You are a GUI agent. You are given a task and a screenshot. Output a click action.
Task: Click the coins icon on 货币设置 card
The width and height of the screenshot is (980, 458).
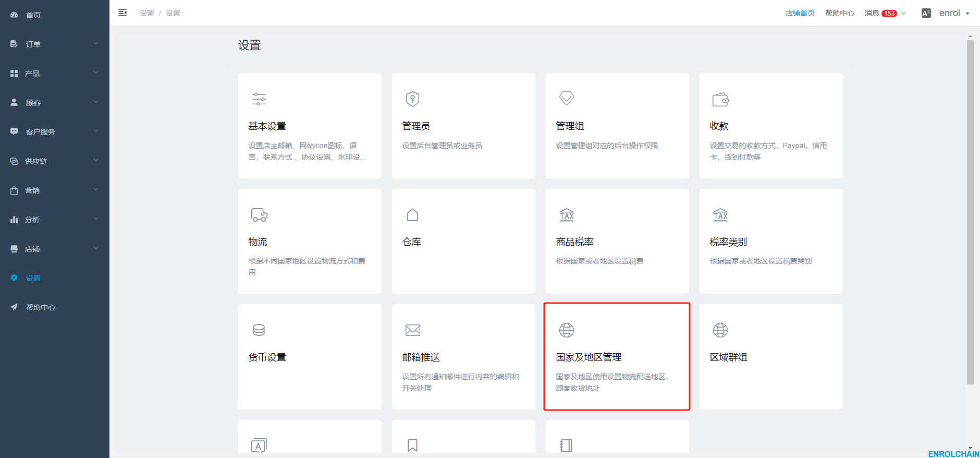click(x=259, y=330)
